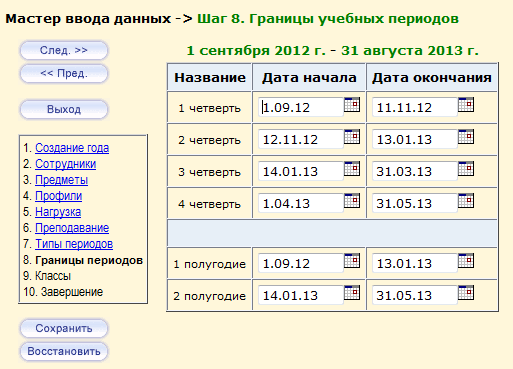
Task: Click 2 четверть start date field 12.11.12
Action: tap(301, 139)
